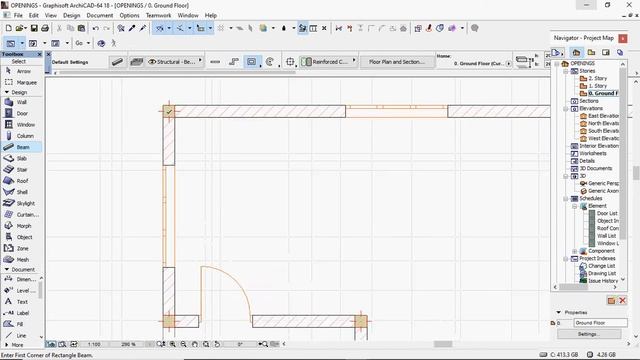Image resolution: width=640 pixels, height=360 pixels.
Task: Pick the Curtain Wall tool
Action: [21, 214]
